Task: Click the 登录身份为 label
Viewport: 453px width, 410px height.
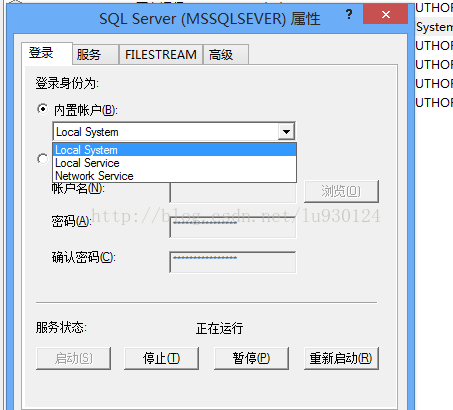Action: click(x=67, y=83)
